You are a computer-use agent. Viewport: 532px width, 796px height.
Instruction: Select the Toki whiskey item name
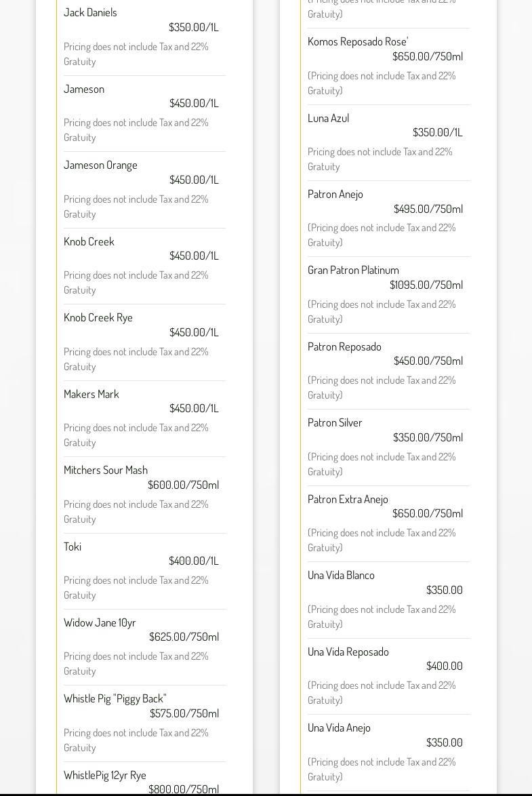[x=73, y=546]
